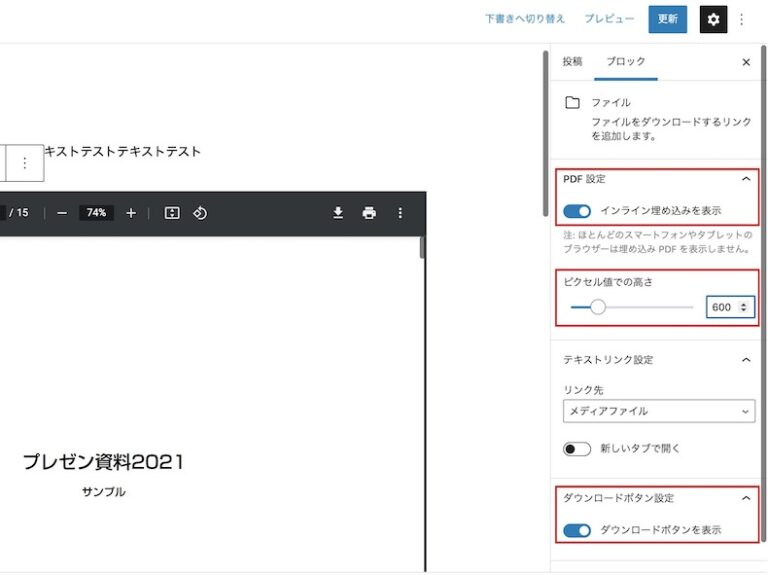Click the 更新 button
This screenshot has height=575, width=768.
pyautogui.click(x=667, y=19)
